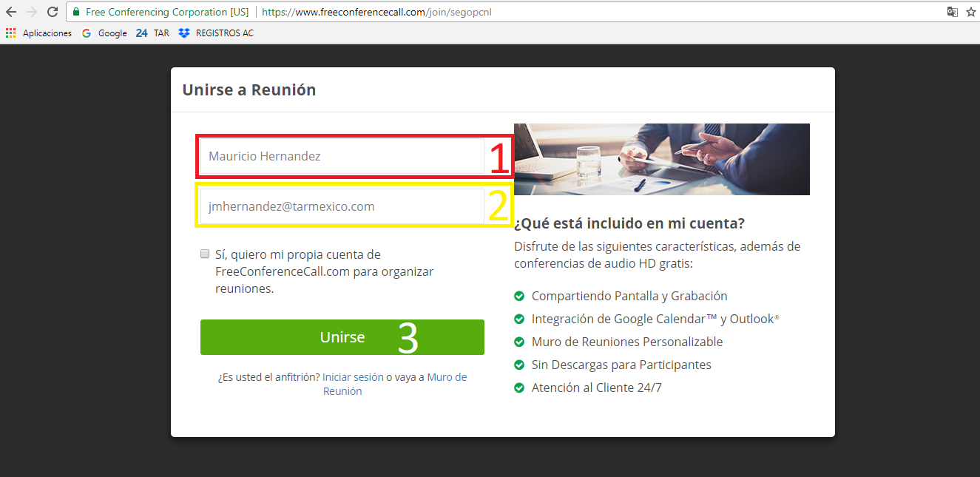980x477 pixels.
Task: Open the TAR bookmark
Action: point(152,33)
